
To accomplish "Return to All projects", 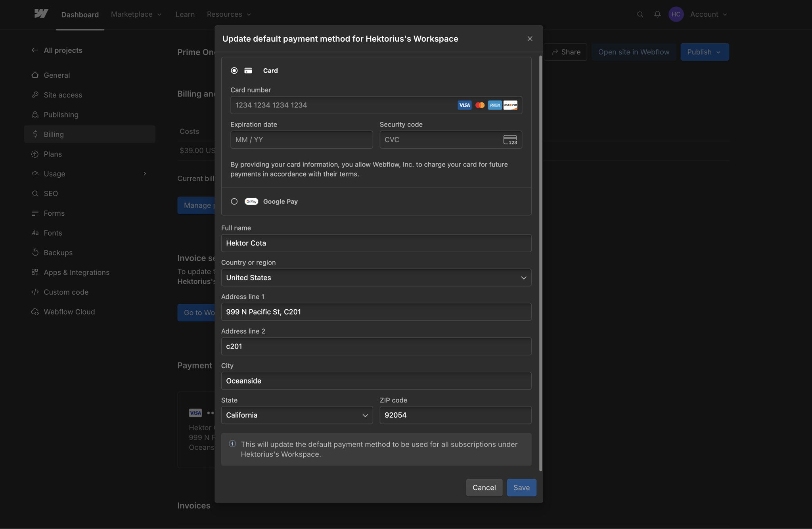I will [x=57, y=50].
